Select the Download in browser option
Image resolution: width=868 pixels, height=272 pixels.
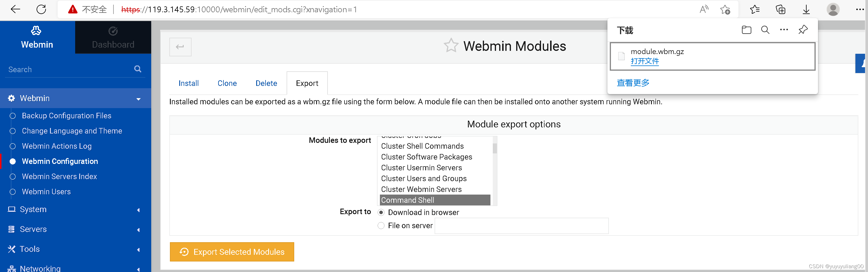point(381,212)
